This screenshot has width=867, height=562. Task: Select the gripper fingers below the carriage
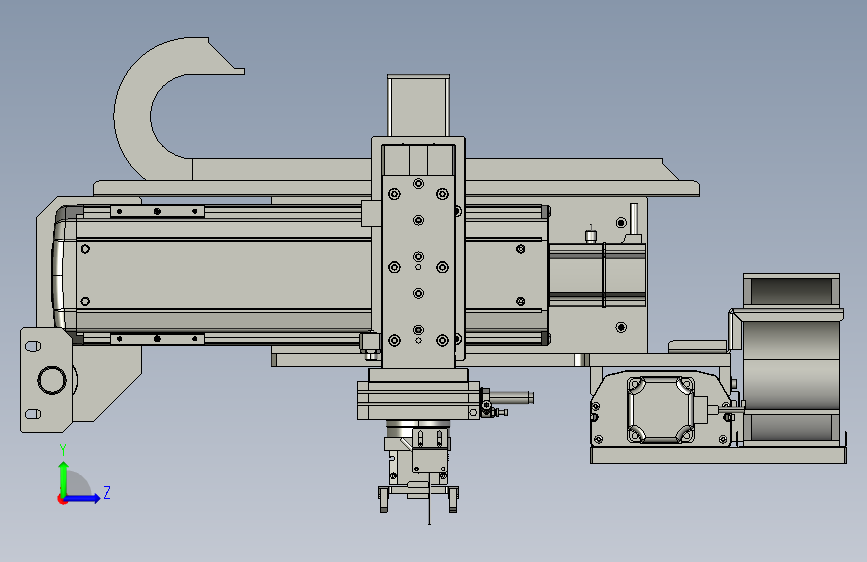(419, 498)
